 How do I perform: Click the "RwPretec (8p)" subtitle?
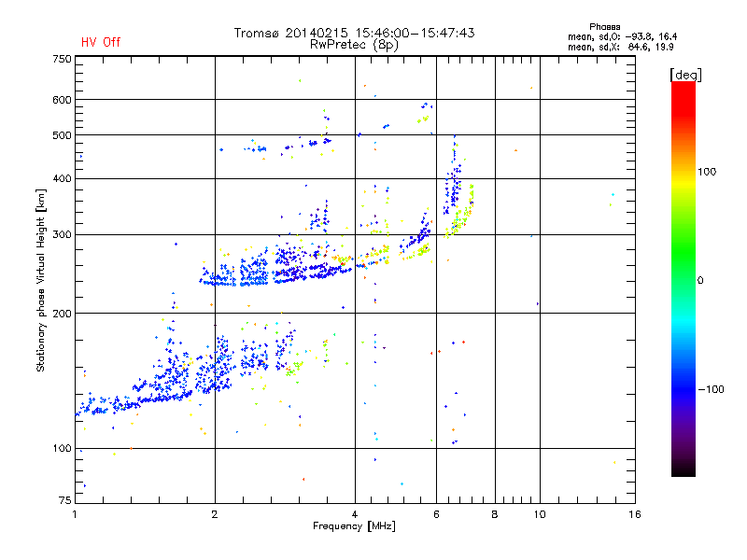[354, 45]
